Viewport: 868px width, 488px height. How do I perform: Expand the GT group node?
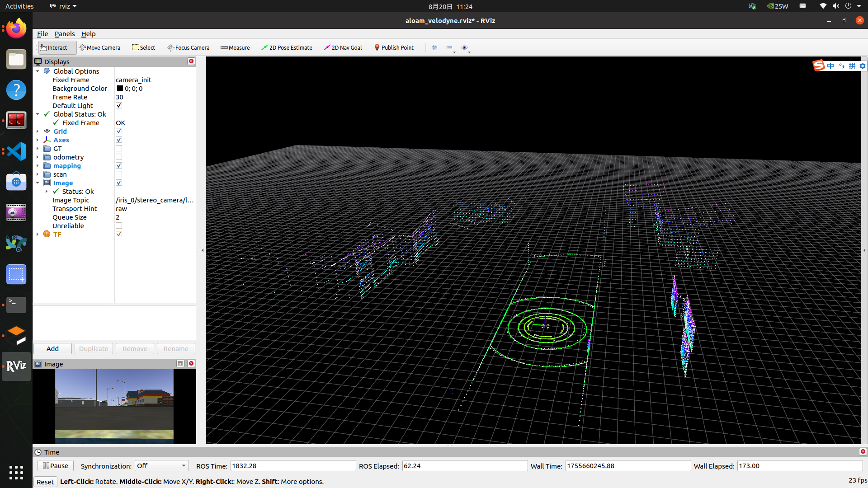click(38, 148)
